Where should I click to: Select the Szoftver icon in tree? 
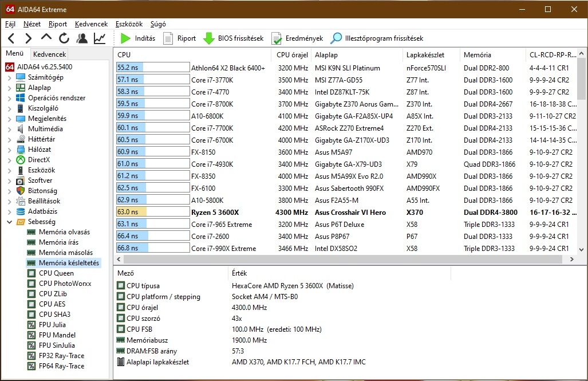21,180
